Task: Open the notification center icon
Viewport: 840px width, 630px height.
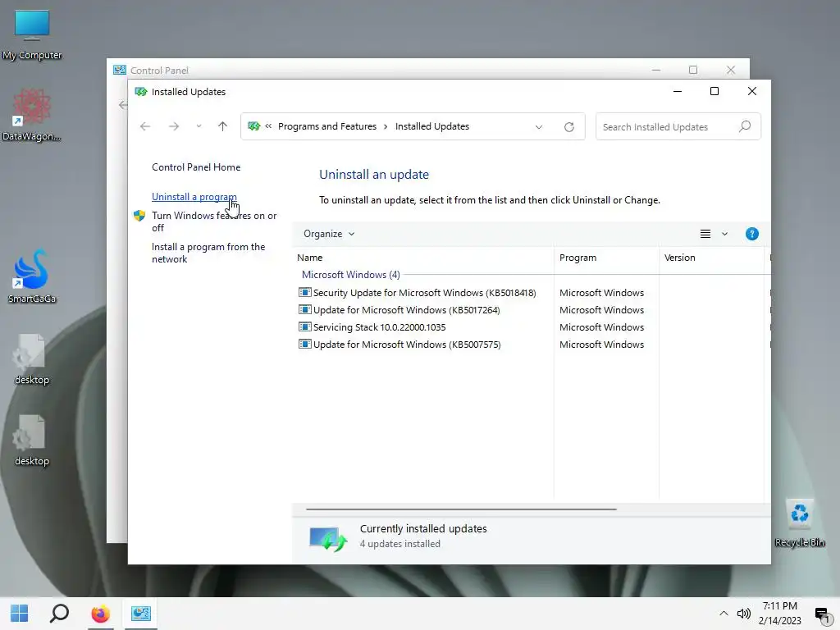Action: [x=822, y=614]
